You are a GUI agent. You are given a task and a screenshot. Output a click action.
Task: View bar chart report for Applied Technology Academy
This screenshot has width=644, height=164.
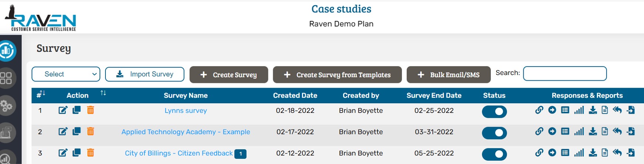[579, 131]
